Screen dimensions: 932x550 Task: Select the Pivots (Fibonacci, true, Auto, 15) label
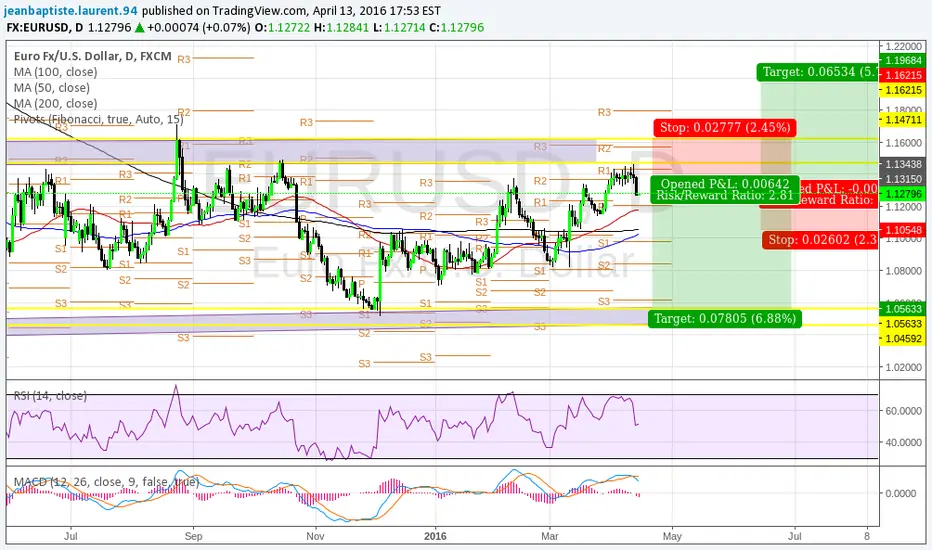[99, 120]
